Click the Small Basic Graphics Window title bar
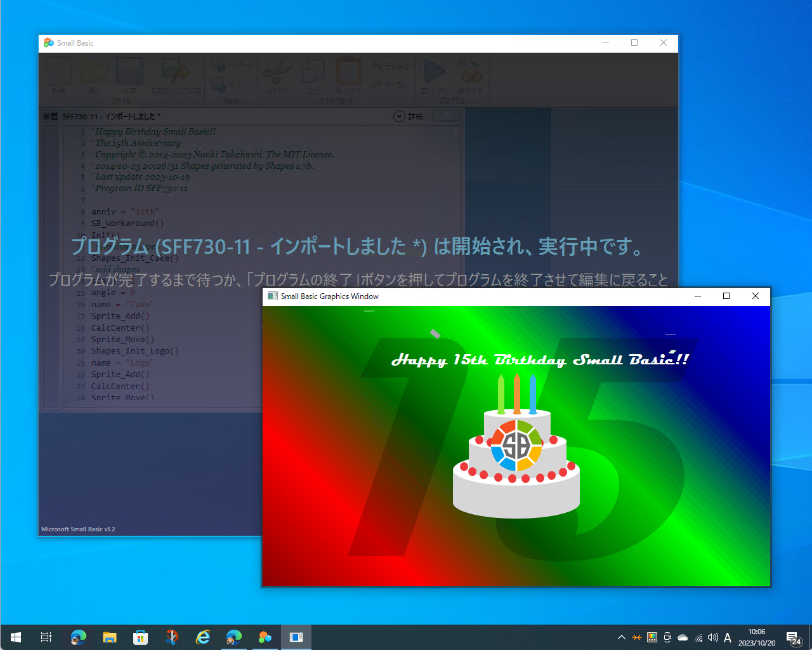Viewport: 812px width, 650px height. coord(476,296)
